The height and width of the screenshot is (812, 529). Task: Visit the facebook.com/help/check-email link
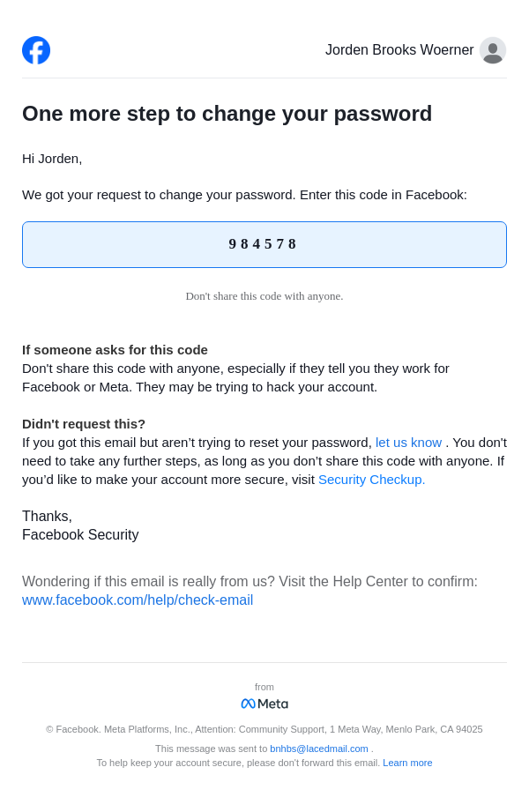[x=138, y=600]
